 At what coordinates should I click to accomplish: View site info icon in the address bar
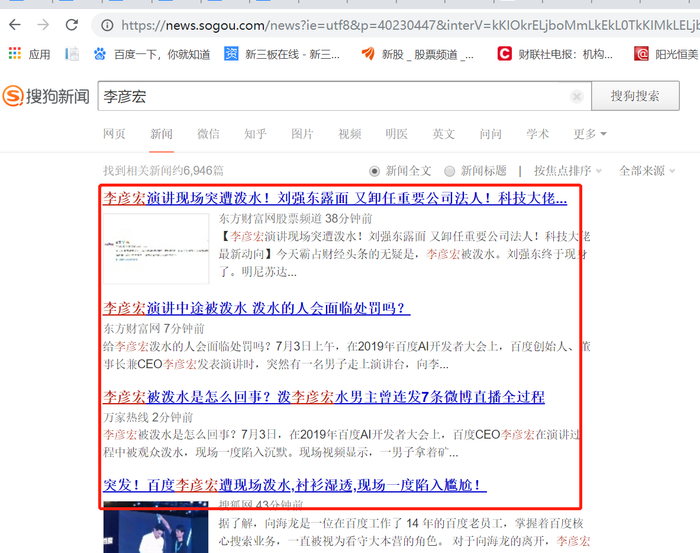click(x=107, y=25)
